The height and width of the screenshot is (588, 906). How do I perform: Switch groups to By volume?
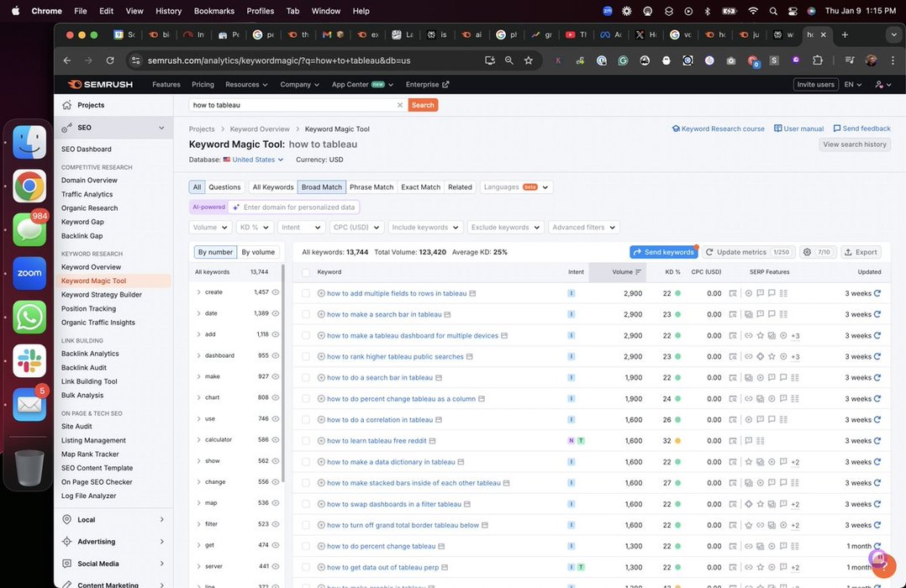pos(258,252)
